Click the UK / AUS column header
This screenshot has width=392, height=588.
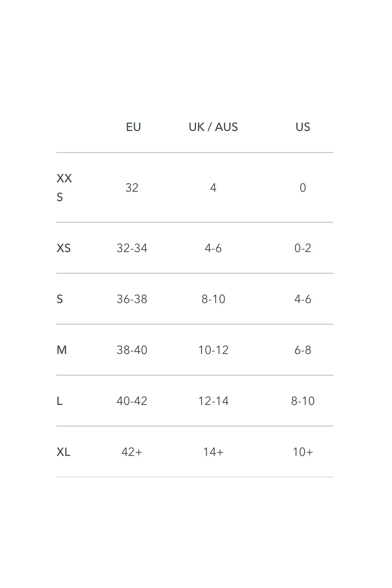click(213, 127)
